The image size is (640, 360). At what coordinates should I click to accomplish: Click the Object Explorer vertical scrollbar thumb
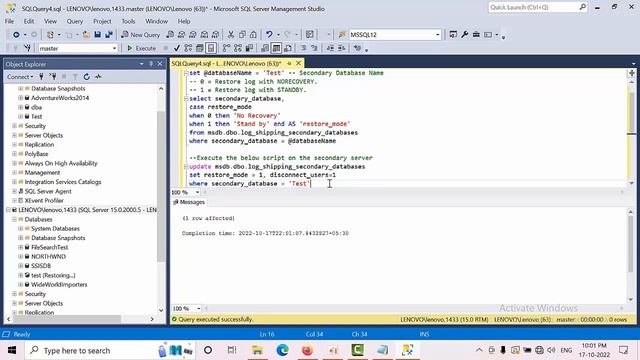click(161, 186)
